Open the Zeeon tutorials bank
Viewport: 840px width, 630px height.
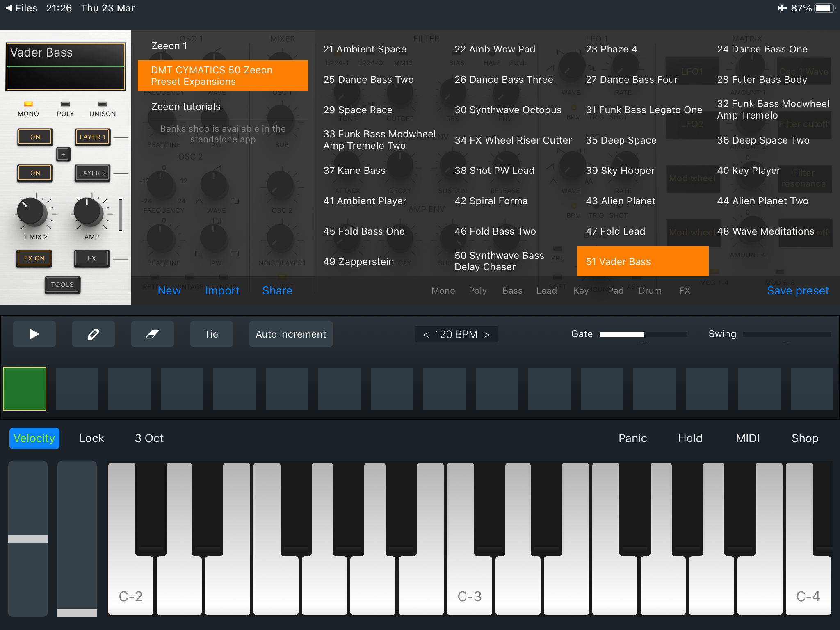(x=186, y=107)
